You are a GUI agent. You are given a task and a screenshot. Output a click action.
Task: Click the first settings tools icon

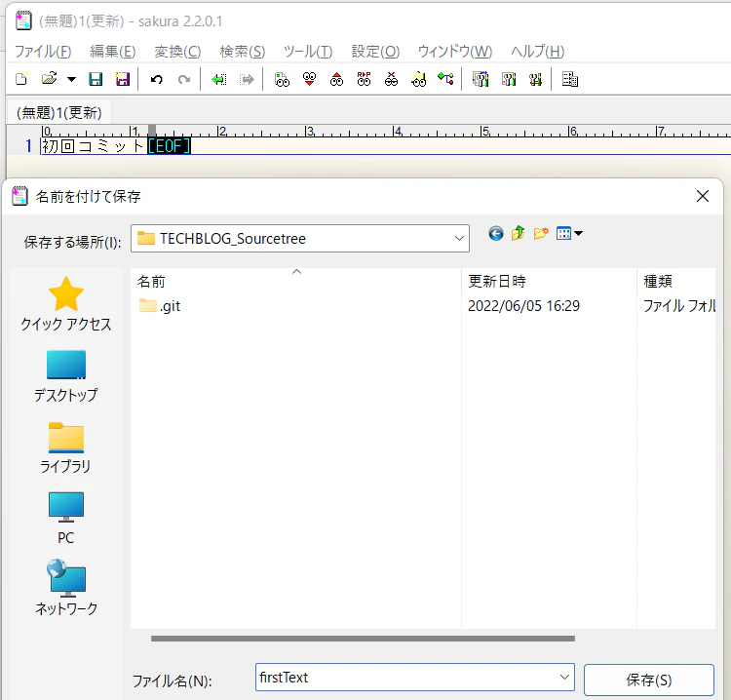pos(481,79)
